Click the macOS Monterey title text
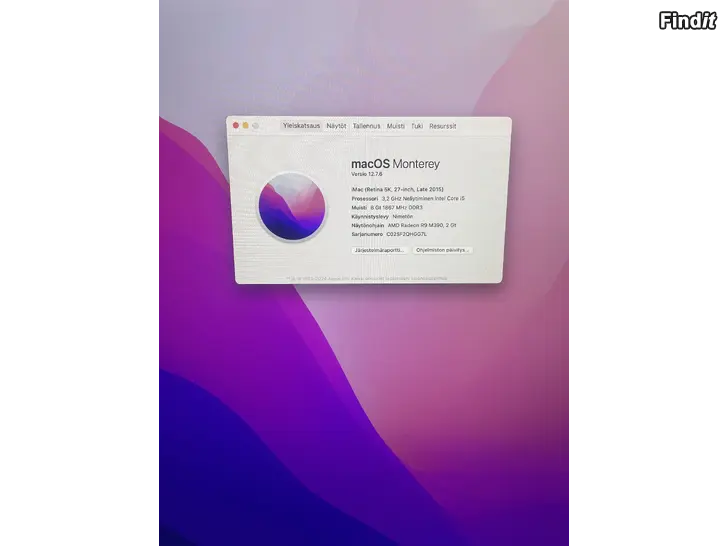This screenshot has width=728, height=546. click(x=395, y=163)
